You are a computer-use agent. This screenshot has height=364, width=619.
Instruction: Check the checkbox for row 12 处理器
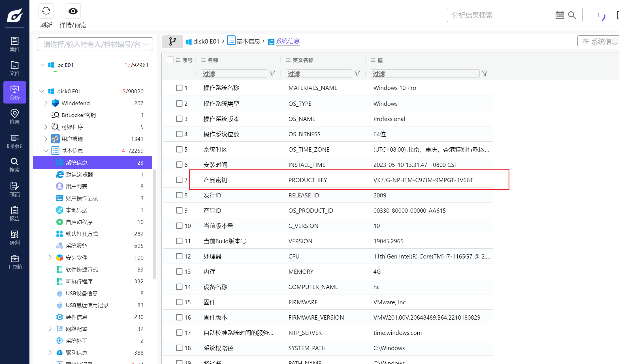click(179, 256)
